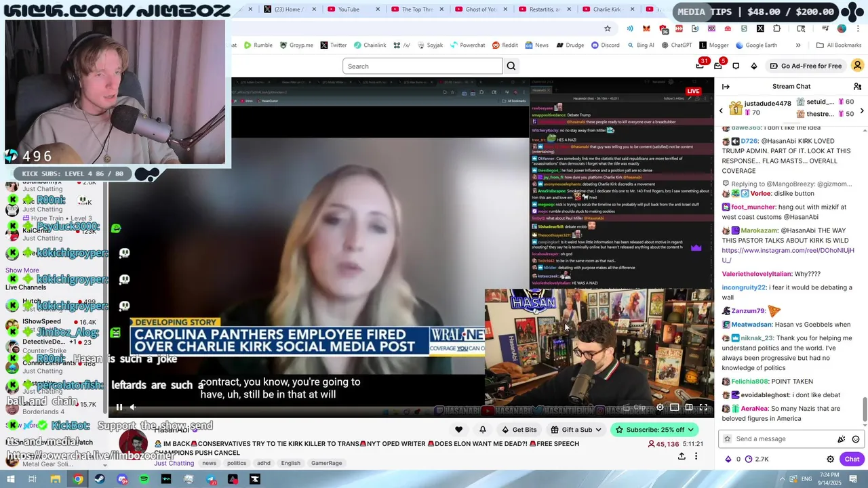
Task: Open Telegram from the taskbar
Action: pos(211,479)
